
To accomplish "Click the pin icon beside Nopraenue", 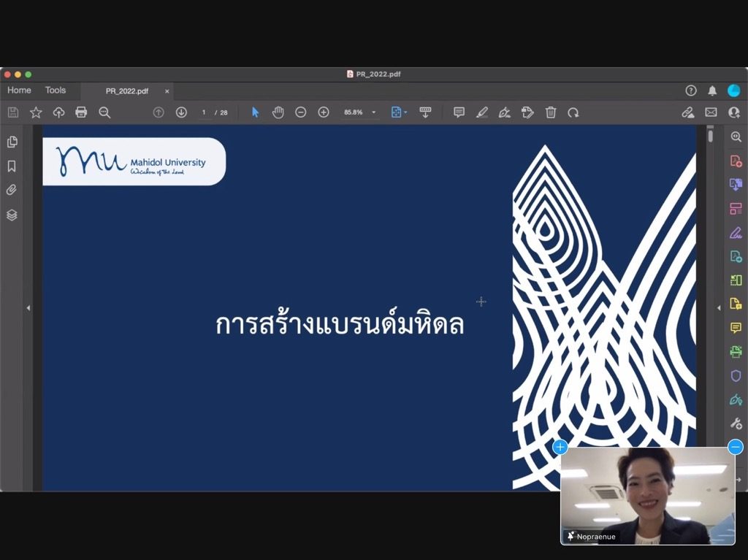I will (570, 536).
